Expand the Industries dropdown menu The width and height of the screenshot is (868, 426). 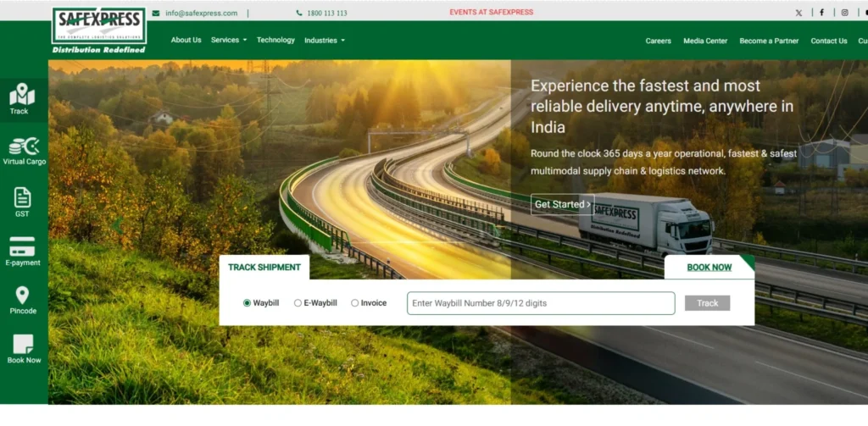[325, 41]
